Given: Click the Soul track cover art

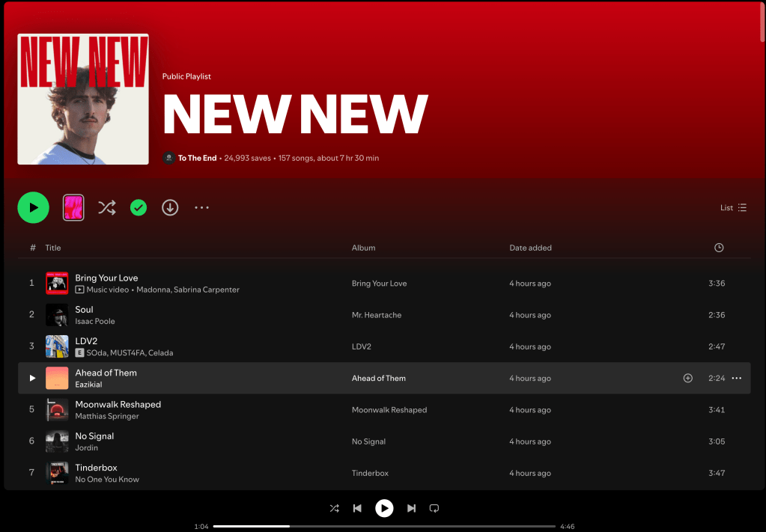Looking at the screenshot, I should [57, 315].
